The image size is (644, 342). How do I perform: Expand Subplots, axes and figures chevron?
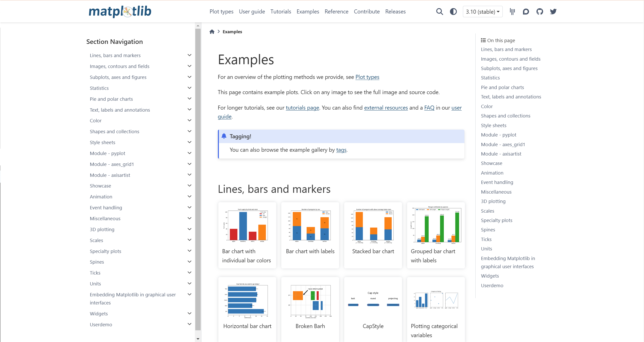(189, 77)
